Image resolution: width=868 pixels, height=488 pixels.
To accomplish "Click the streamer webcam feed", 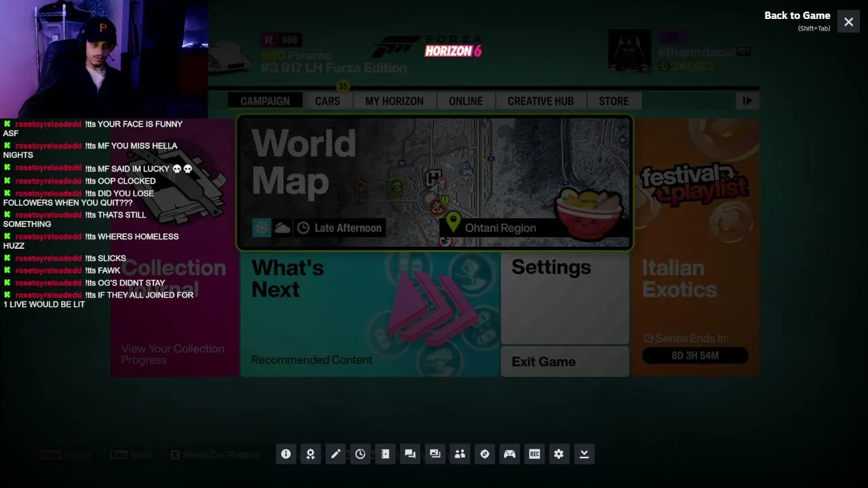I will [104, 59].
